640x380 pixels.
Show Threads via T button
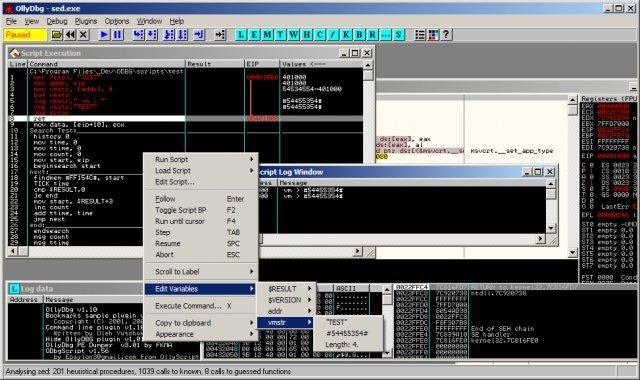[x=280, y=35]
